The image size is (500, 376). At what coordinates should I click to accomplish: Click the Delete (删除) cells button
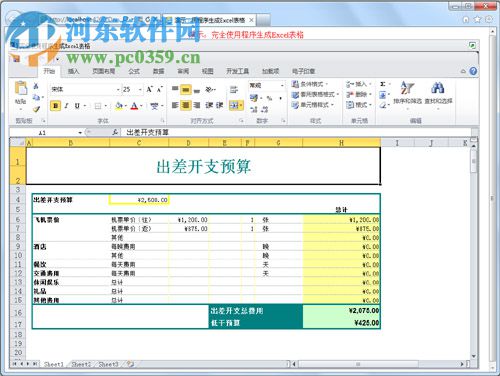click(x=359, y=95)
